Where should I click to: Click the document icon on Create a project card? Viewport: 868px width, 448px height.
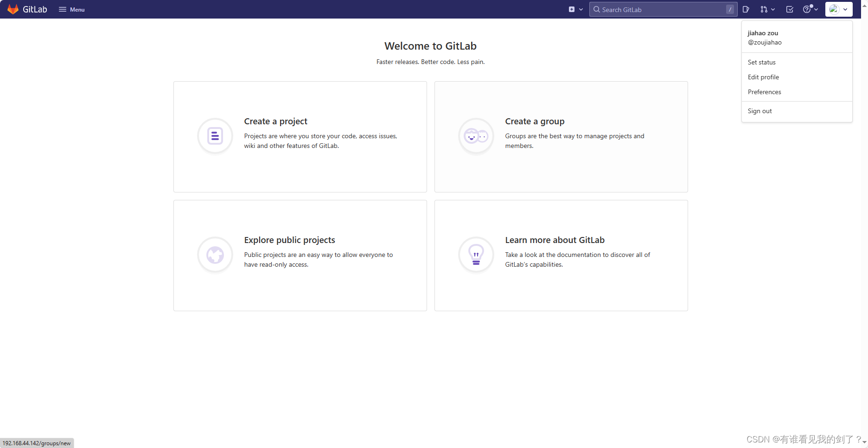(x=215, y=135)
